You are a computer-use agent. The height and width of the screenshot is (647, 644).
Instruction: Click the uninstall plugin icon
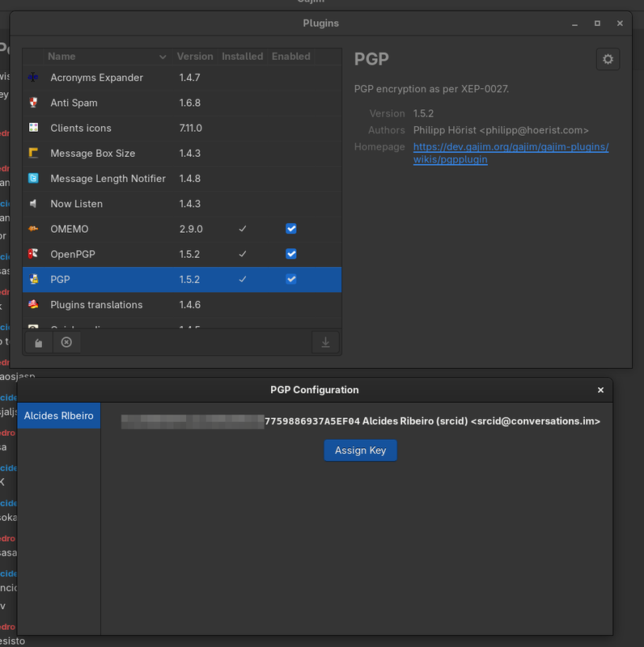[66, 342]
